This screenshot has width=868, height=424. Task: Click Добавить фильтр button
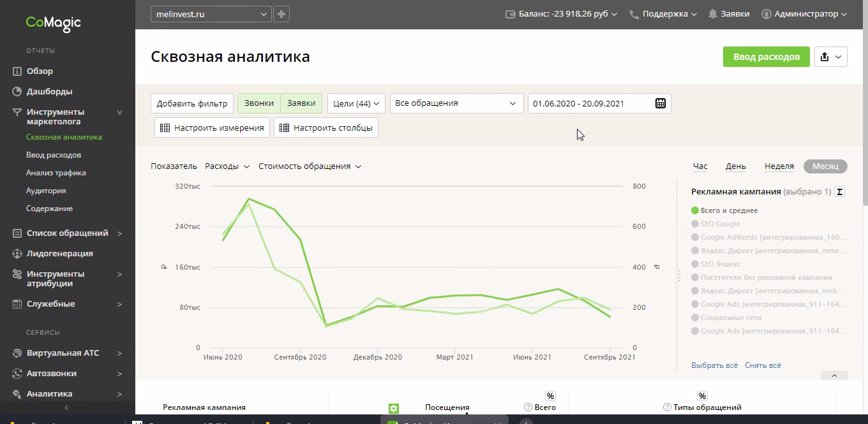click(192, 103)
